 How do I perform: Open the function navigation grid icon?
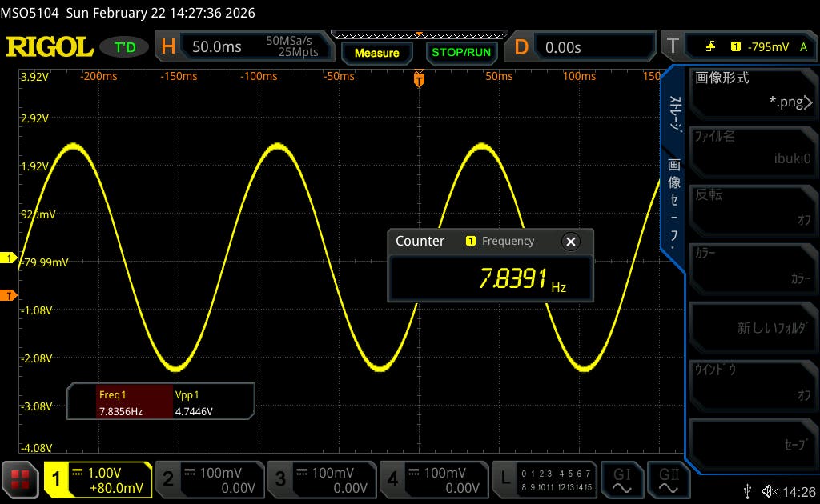click(x=20, y=479)
